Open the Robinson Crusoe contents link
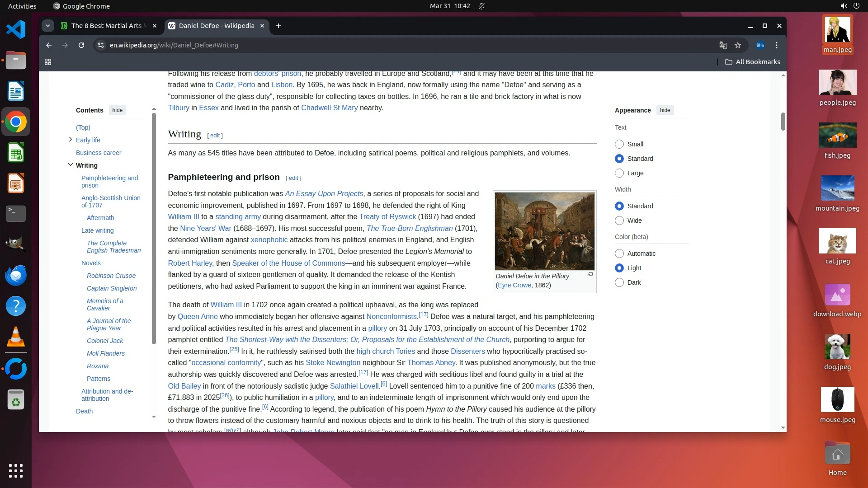868x488 pixels. (x=111, y=276)
